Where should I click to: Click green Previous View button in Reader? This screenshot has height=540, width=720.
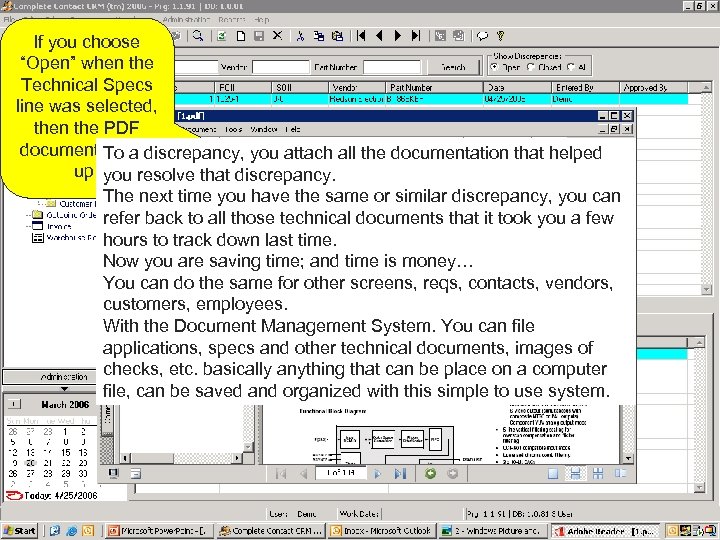430,473
